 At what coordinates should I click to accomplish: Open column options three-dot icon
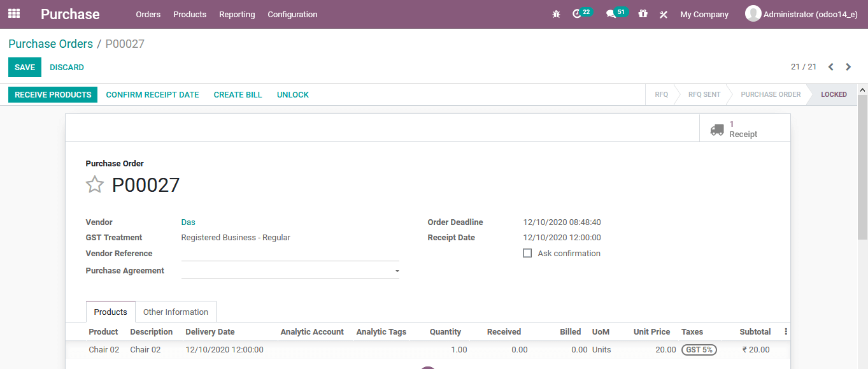[x=786, y=332]
